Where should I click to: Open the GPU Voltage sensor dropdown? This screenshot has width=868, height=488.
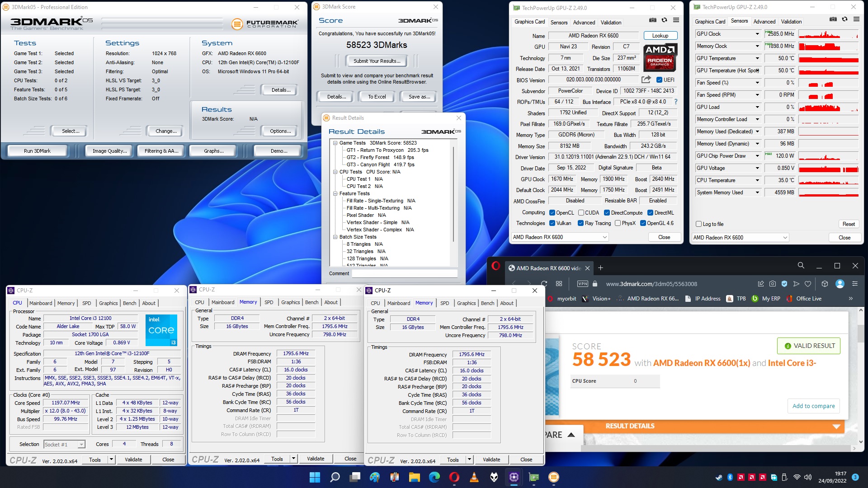click(x=757, y=168)
